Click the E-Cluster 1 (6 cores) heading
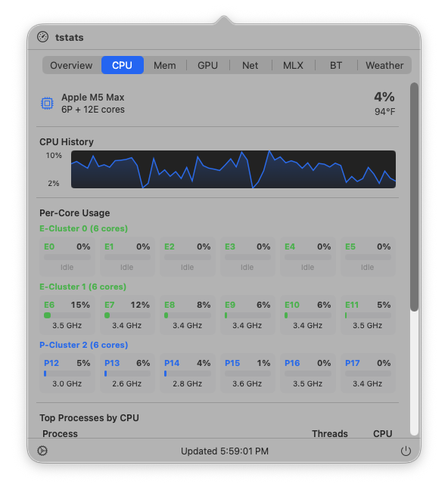Screen dimensions: 448x493 [83, 287]
